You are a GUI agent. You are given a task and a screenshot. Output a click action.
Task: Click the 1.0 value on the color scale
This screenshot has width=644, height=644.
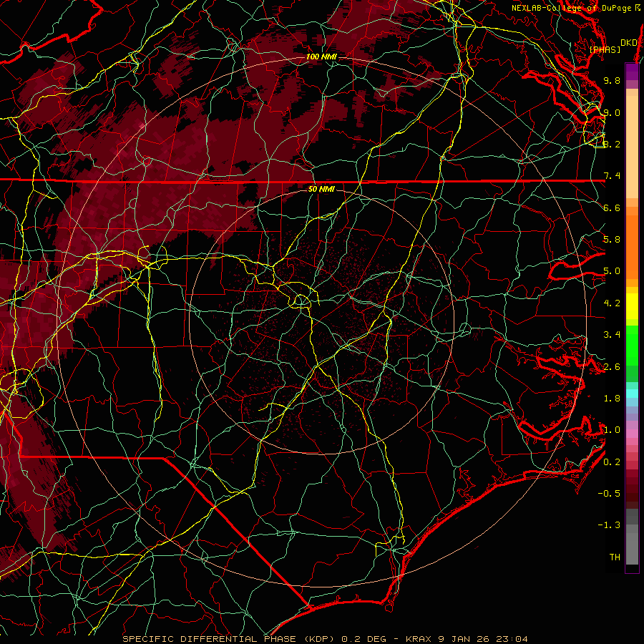pyautogui.click(x=612, y=430)
